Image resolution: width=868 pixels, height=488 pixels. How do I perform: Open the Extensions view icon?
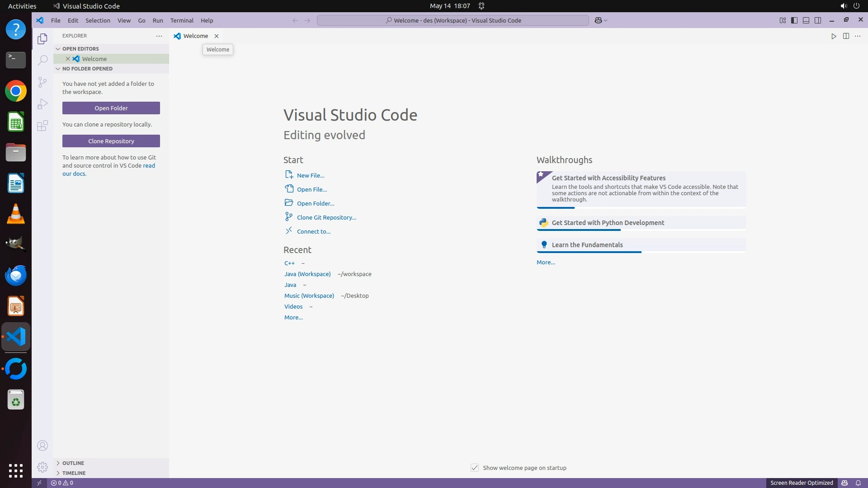[x=42, y=126]
